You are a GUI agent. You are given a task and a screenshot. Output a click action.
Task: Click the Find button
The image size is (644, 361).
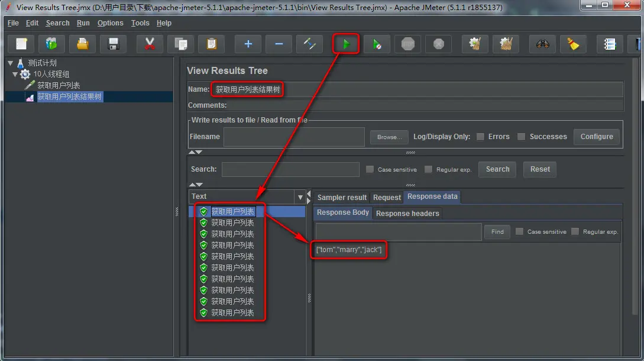[497, 232]
